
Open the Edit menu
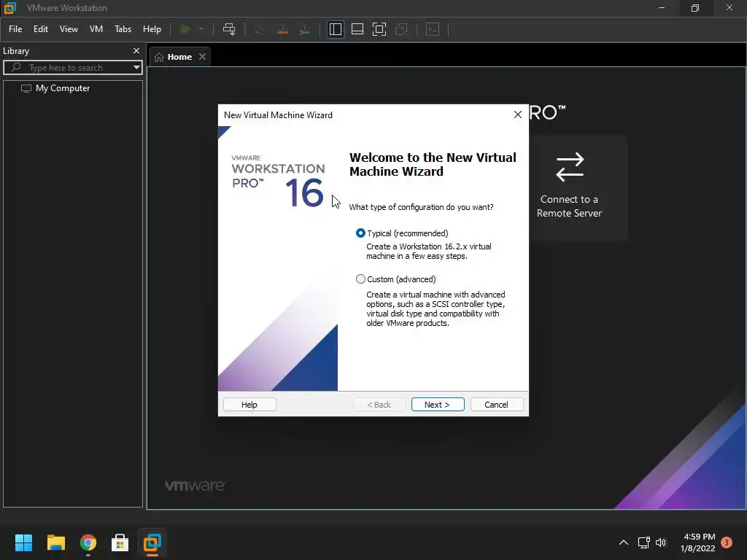click(x=41, y=29)
